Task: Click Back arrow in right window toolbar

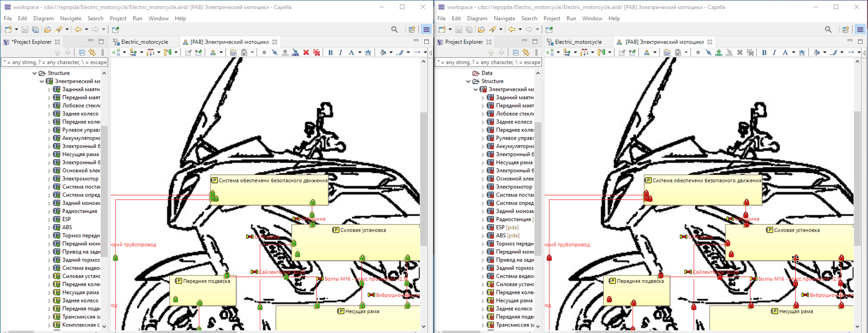Action: coord(512,30)
